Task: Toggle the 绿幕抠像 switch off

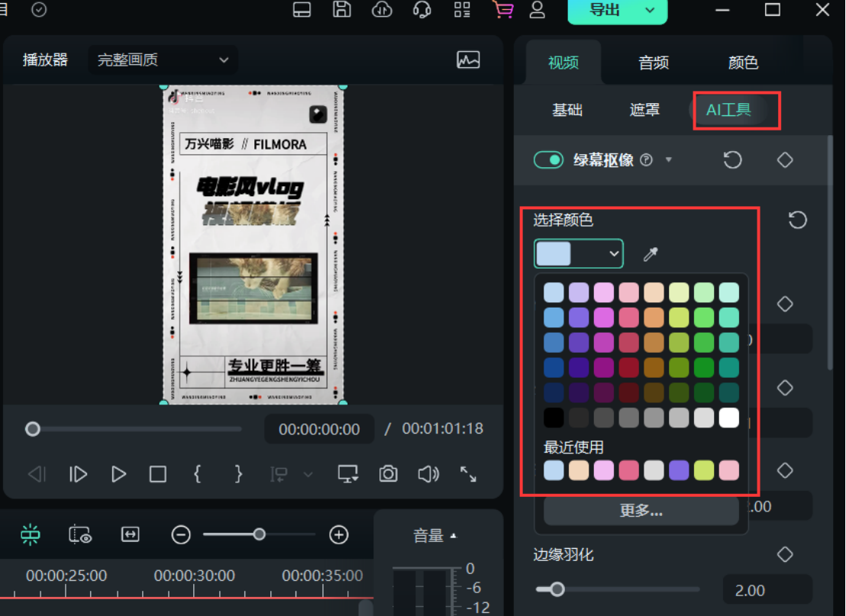Action: click(548, 160)
